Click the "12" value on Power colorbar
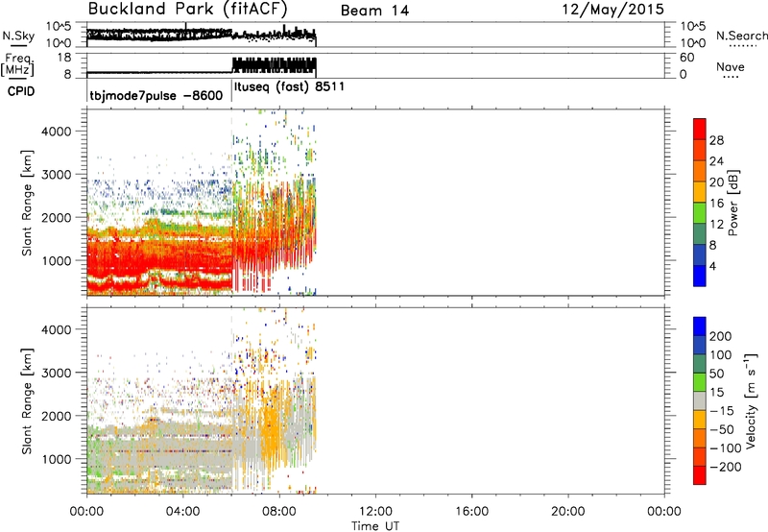The height and width of the screenshot is (532, 768). point(716,224)
